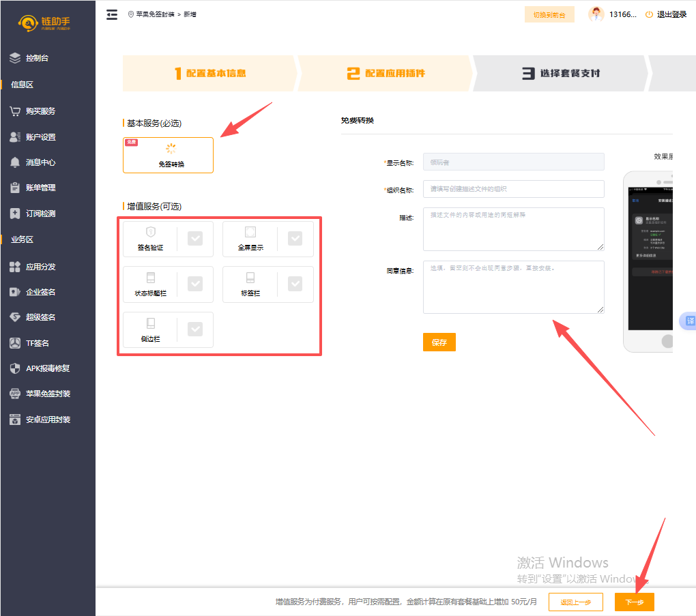
Task: Open 应用分发 in the sidebar
Action: click(40, 267)
